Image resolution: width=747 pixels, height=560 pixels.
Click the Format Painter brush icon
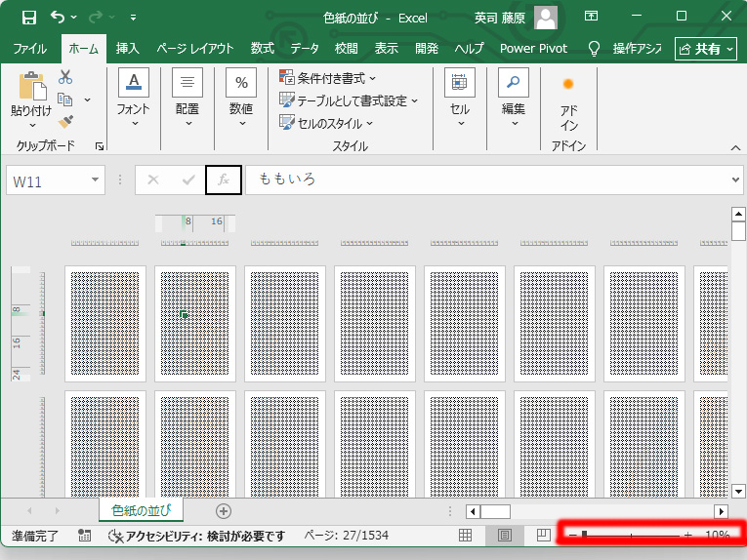pyautogui.click(x=65, y=122)
